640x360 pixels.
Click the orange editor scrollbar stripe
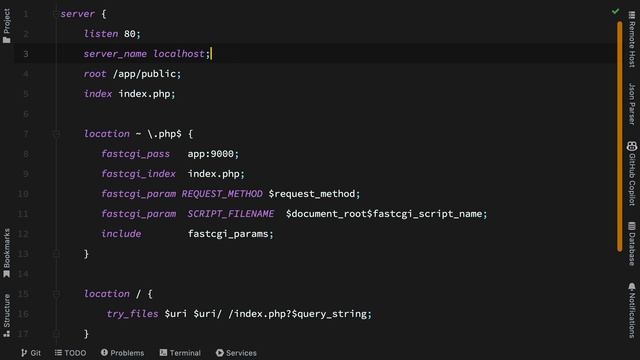pos(620,137)
